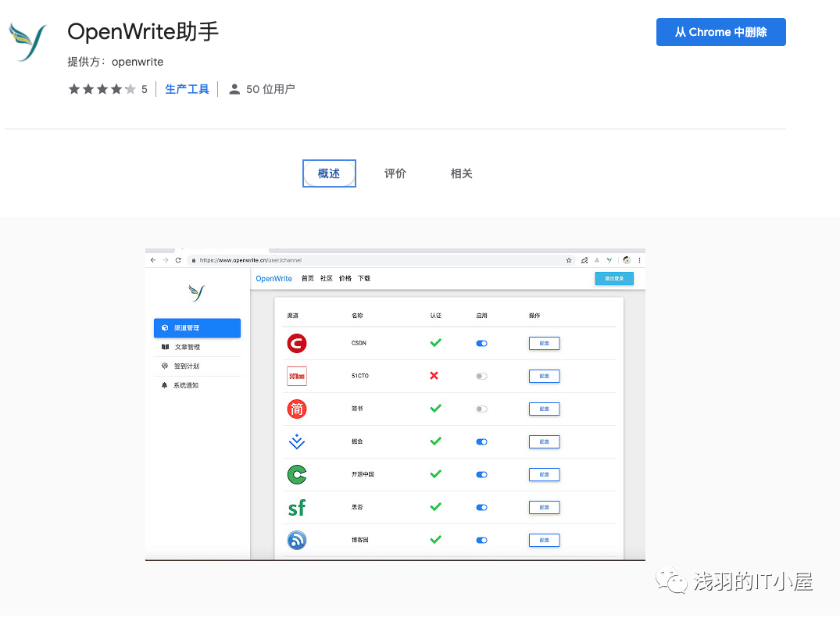This screenshot has height=618, width=840.
Task: Click the 50 位用户 text
Action: (x=270, y=89)
